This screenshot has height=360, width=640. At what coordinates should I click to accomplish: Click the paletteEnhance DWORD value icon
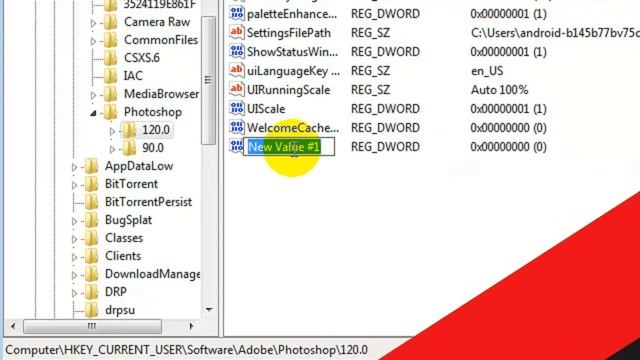236,13
